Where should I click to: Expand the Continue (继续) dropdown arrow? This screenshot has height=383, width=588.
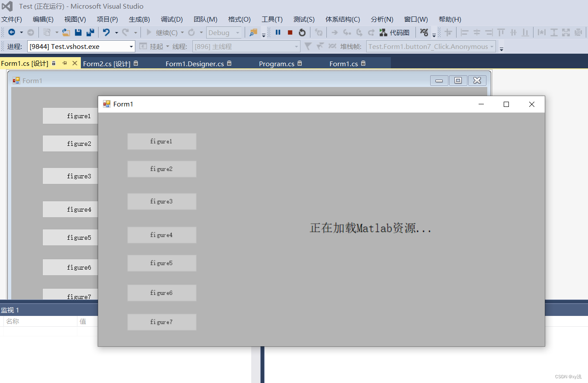coord(182,32)
